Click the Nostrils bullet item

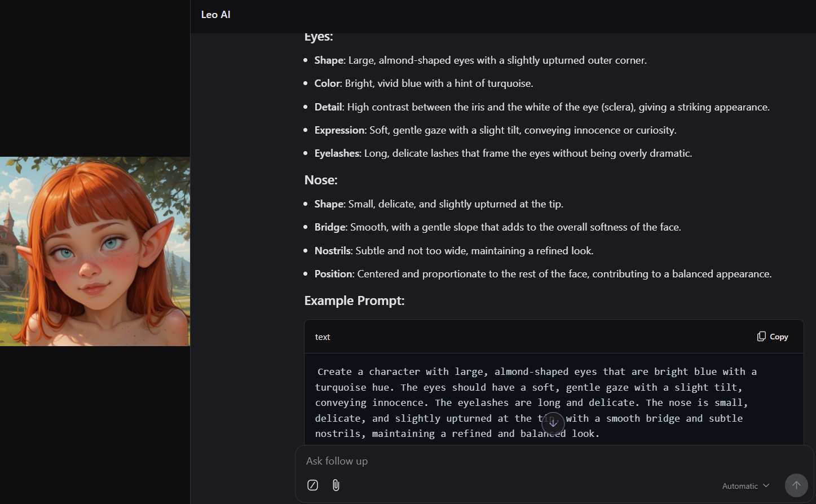[x=454, y=251]
